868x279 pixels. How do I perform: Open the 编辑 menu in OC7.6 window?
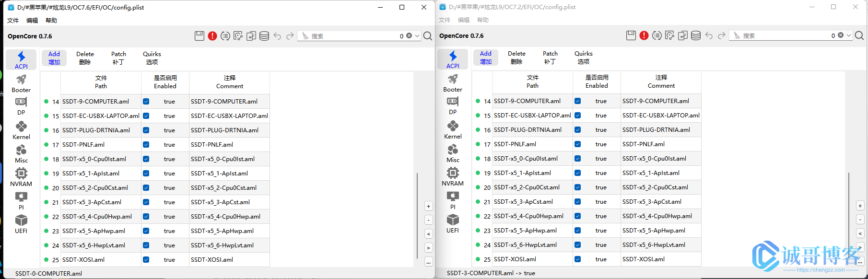pos(32,21)
